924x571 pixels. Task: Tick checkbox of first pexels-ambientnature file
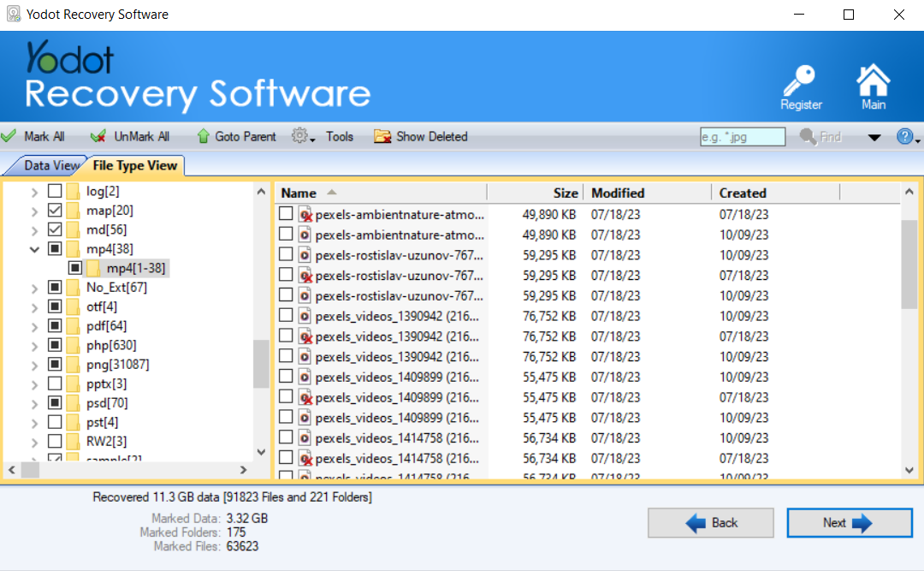coord(286,213)
